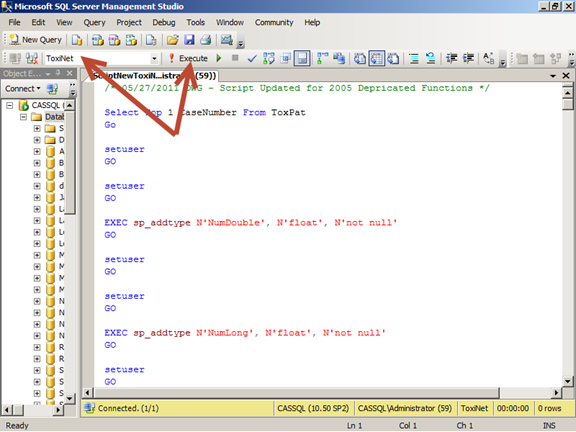
Task: Open Object Explorer window position dropdown
Action: 48,74
